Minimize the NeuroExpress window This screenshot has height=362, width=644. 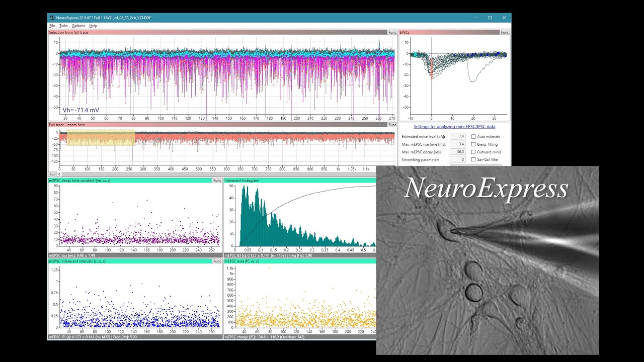click(x=476, y=18)
